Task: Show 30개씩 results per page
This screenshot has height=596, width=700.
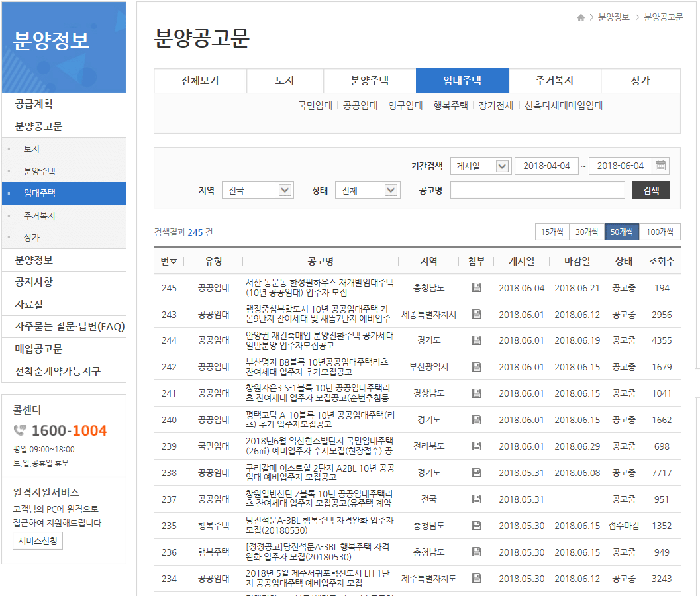Action: tap(587, 232)
